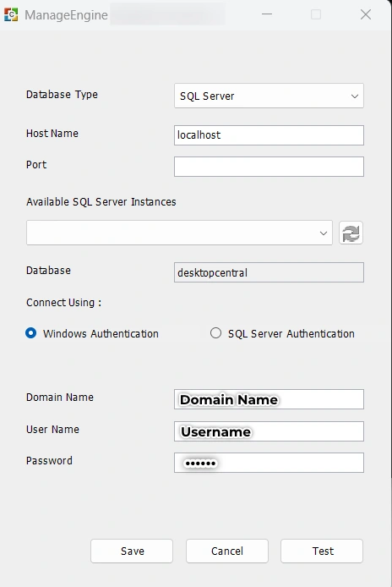The image size is (392, 587).
Task: Click the "Connect Using :" label
Action: [x=63, y=303]
